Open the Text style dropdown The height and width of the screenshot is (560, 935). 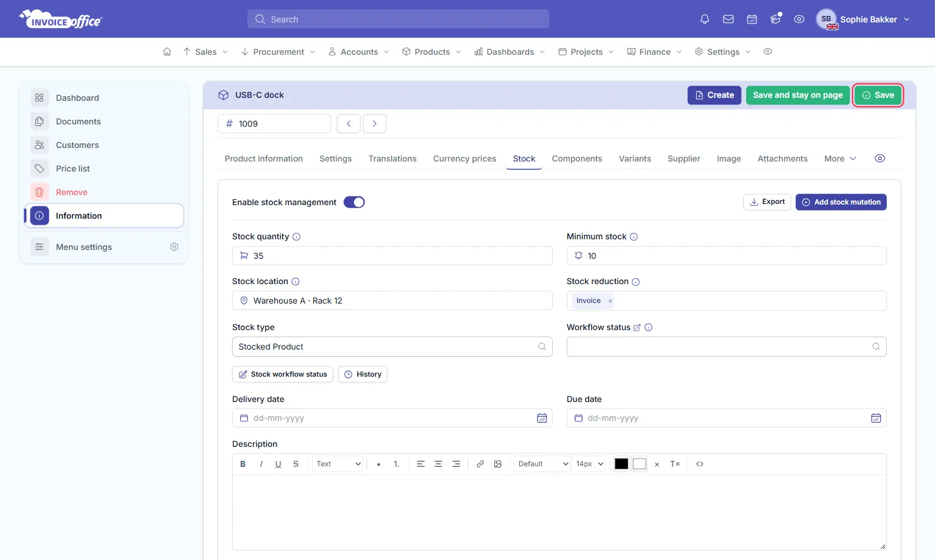[338, 465]
